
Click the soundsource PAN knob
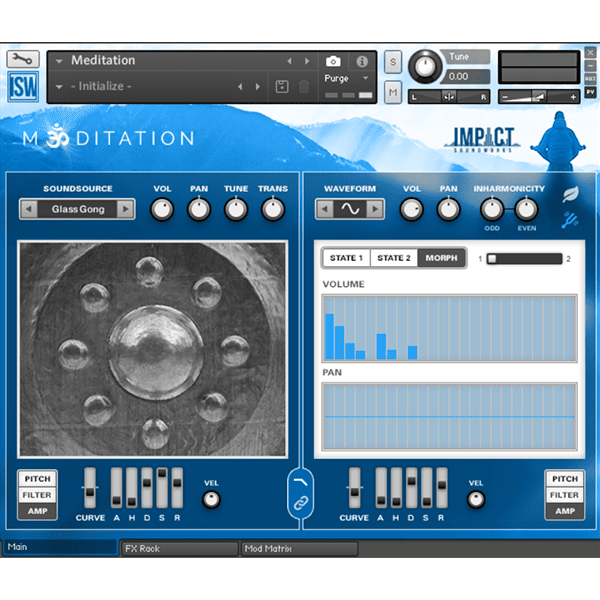199,210
